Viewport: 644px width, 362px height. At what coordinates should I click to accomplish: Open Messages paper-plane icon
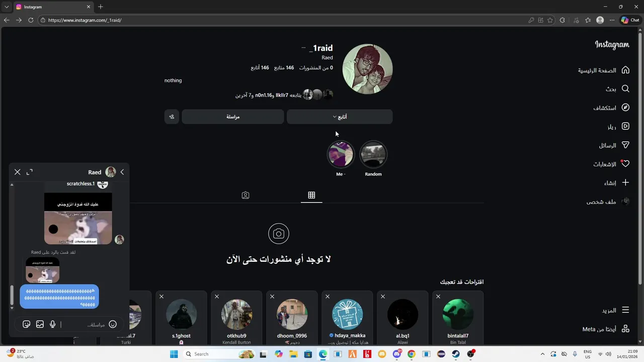point(625,145)
